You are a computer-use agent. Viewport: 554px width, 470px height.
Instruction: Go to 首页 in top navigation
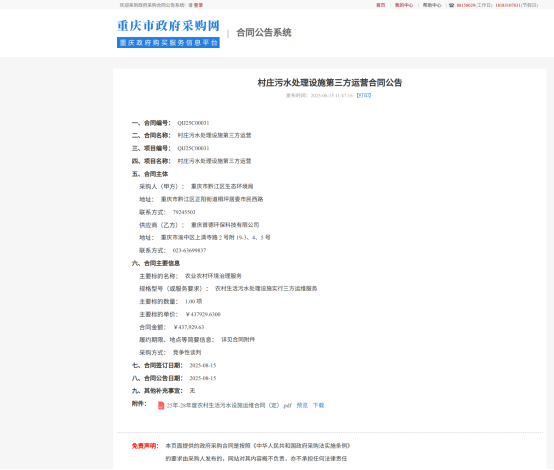pos(381,5)
